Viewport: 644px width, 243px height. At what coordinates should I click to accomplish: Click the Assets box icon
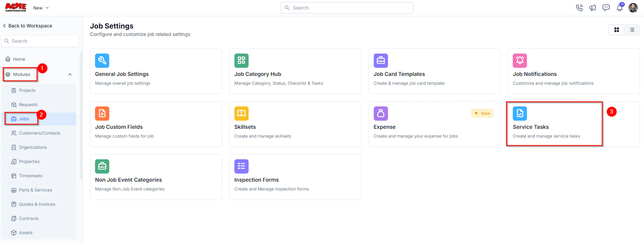point(14,233)
